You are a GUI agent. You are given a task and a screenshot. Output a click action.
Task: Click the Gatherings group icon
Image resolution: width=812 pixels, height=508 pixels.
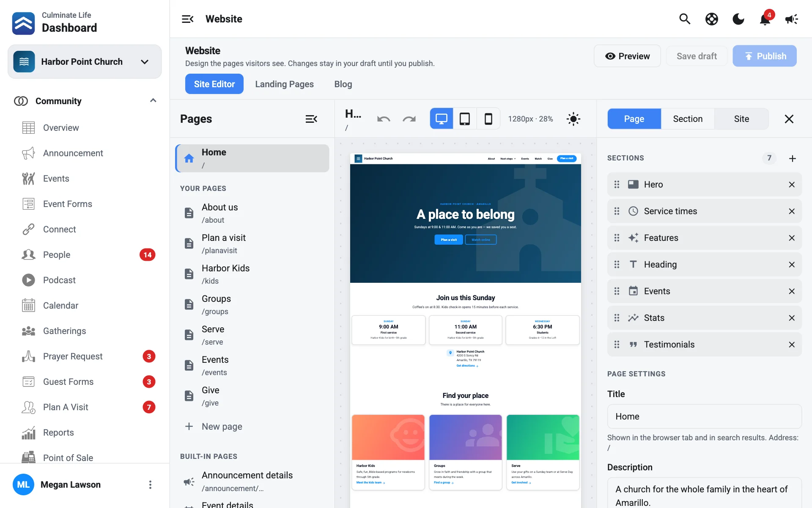pos(28,331)
